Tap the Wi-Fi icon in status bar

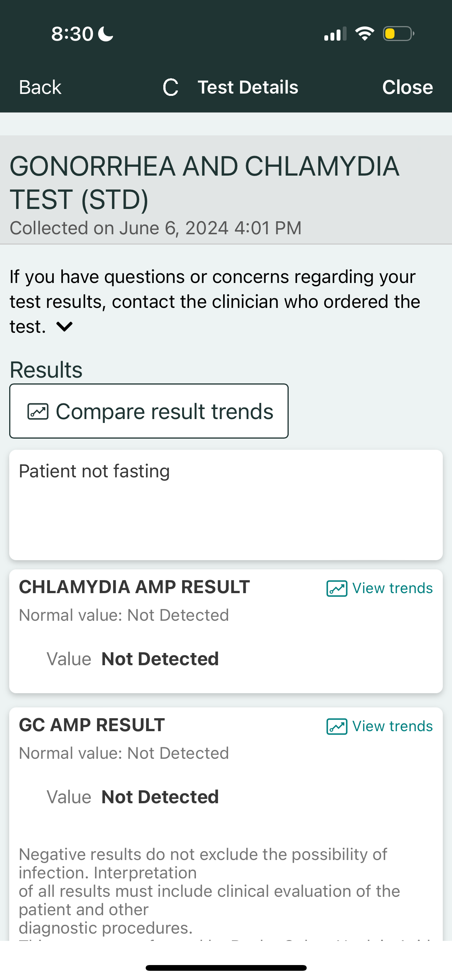(364, 34)
